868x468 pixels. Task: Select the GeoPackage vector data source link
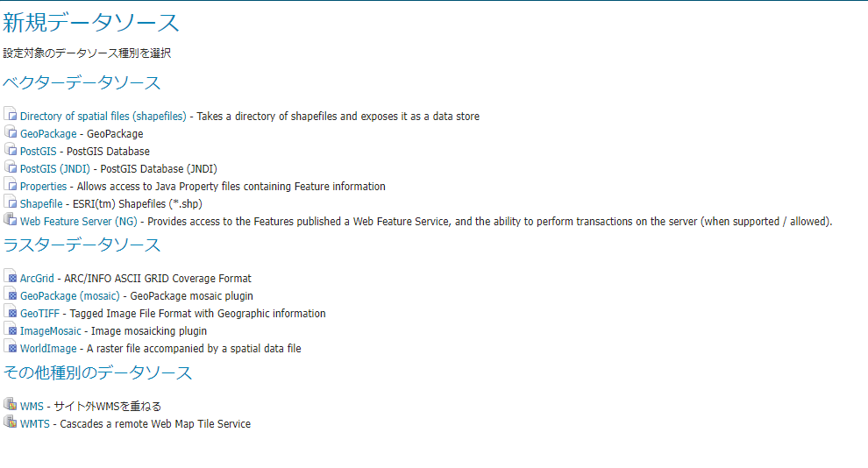[48, 134]
